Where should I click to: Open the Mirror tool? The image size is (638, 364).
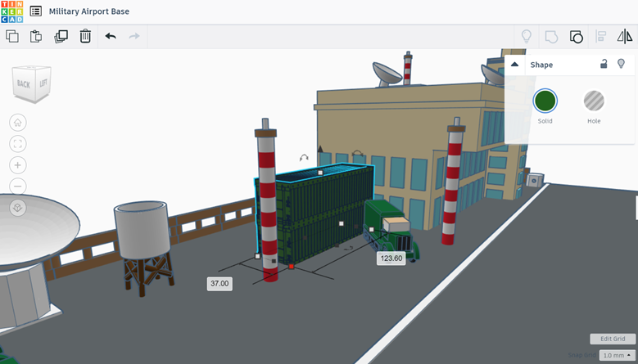pyautogui.click(x=625, y=37)
